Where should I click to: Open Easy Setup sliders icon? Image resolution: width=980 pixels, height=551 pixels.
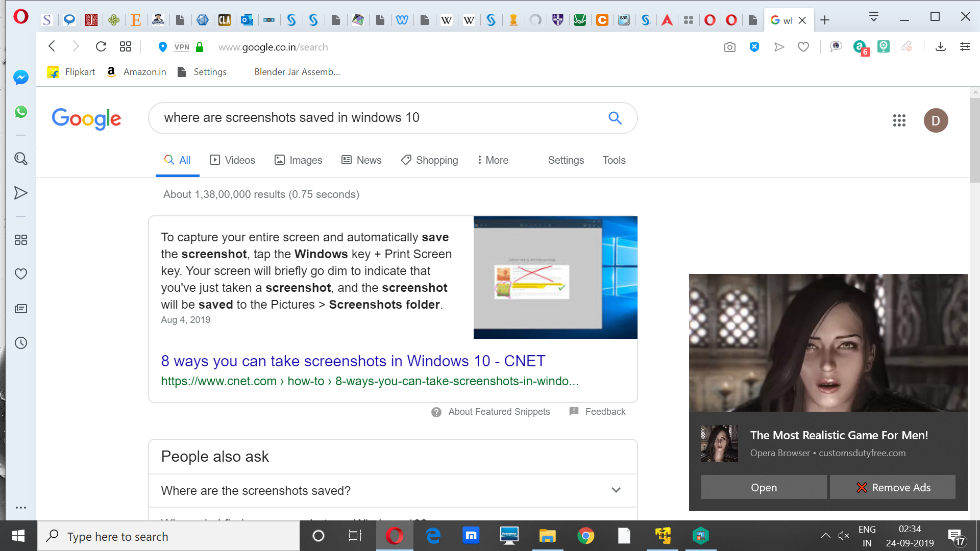965,47
